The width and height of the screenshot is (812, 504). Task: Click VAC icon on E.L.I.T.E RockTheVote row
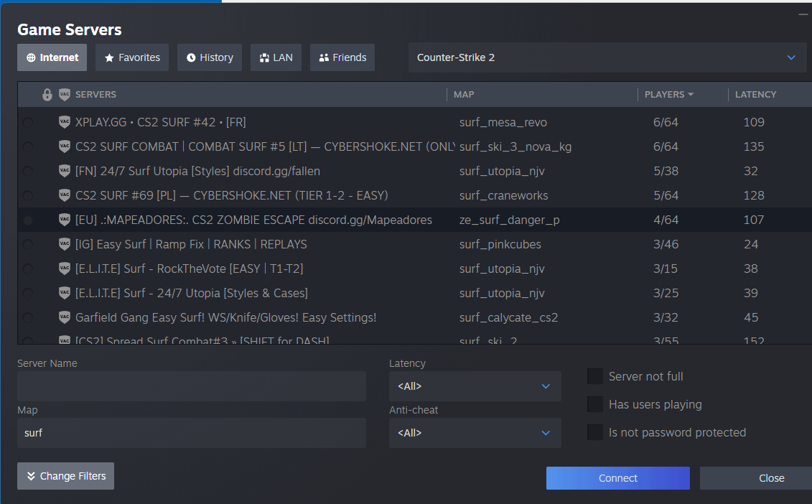point(64,269)
